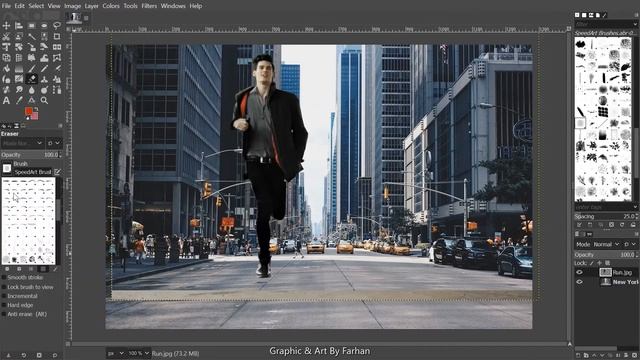Select the Pencil tool
The width and height of the screenshot is (640, 360).
pos(31,68)
